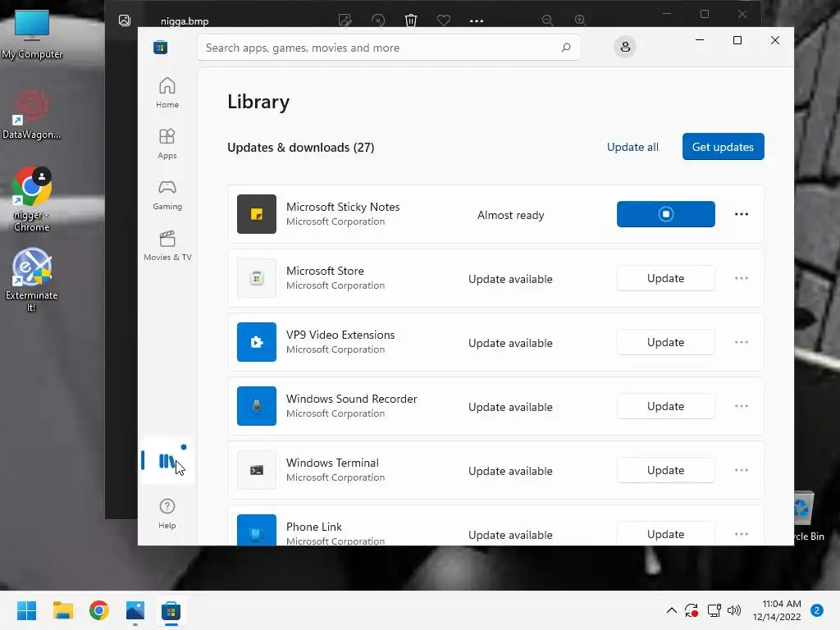Open the user profile account icon
840x630 pixels.
(624, 47)
